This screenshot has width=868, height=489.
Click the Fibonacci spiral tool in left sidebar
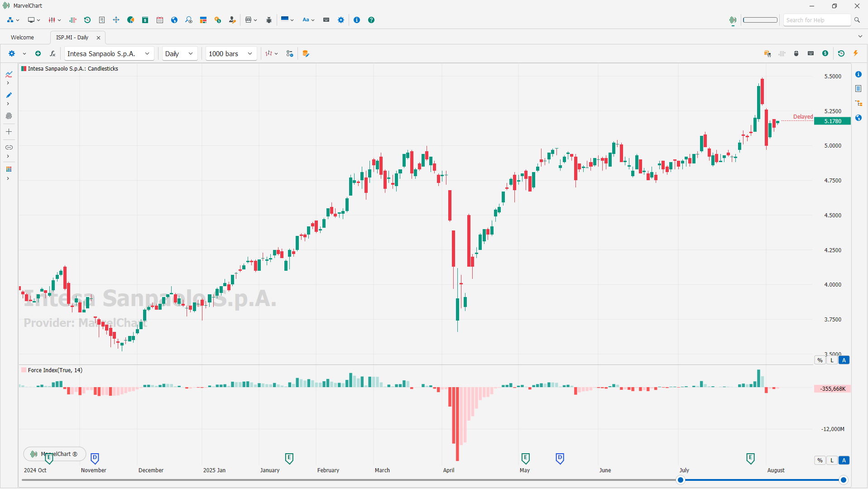(x=9, y=116)
